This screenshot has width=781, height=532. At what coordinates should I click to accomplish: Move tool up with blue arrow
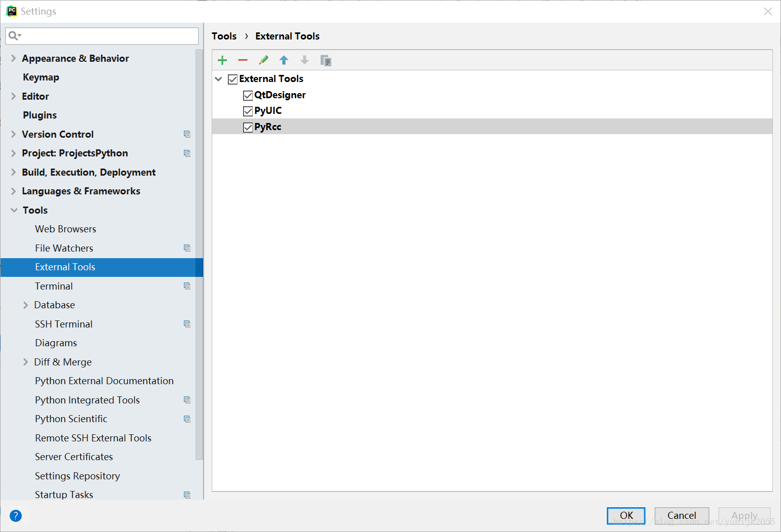[284, 60]
